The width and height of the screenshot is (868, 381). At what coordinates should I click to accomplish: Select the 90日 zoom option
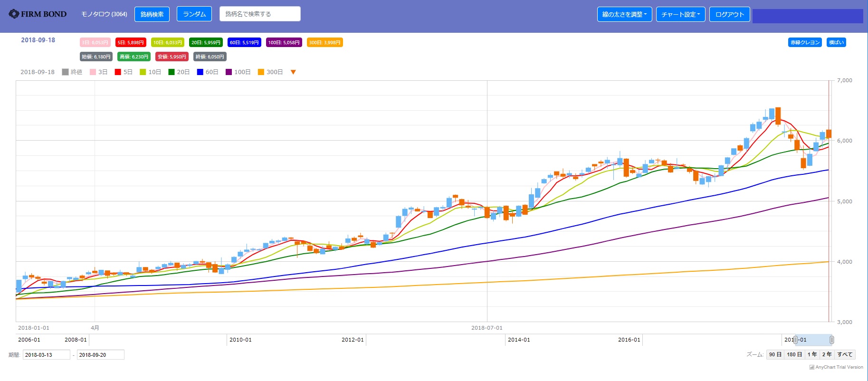[775, 354]
